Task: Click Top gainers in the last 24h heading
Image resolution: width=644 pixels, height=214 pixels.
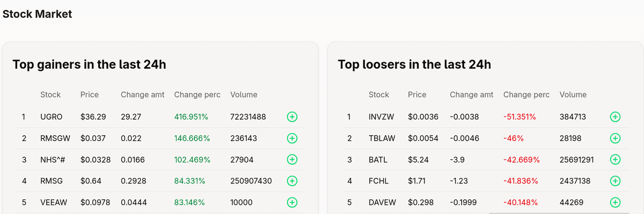Action: (89, 65)
